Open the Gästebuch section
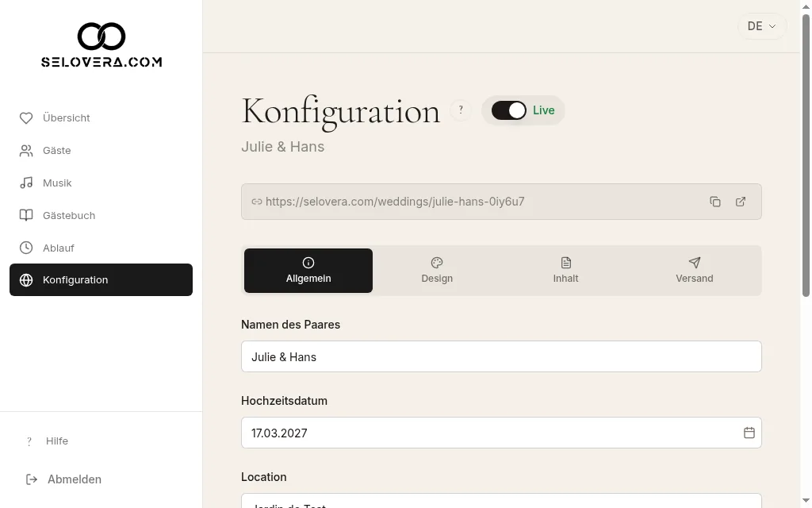812x508 pixels. point(101,216)
